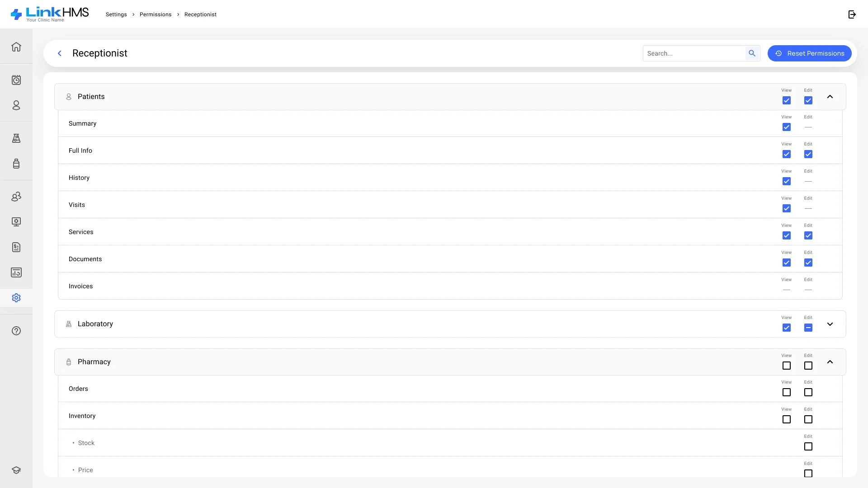868x488 pixels.
Task: Check Edit permission for Price
Action: (x=808, y=474)
